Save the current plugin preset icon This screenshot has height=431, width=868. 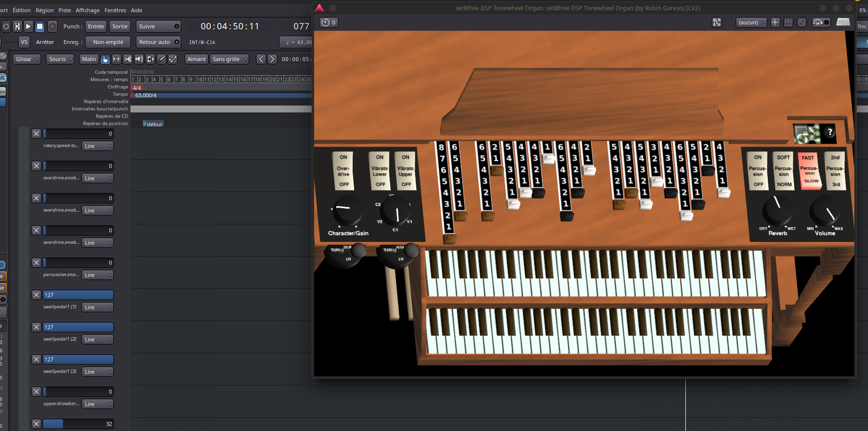pyautogui.click(x=788, y=22)
